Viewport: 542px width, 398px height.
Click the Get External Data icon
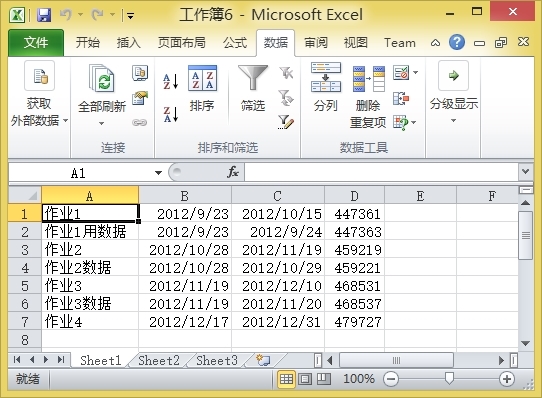[39, 76]
